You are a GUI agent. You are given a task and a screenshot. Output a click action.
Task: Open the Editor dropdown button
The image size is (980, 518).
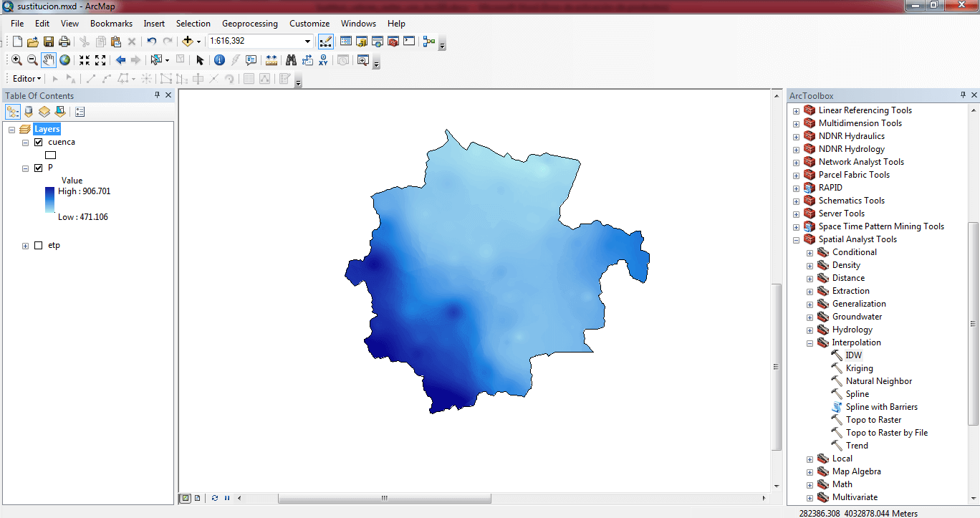[27, 79]
